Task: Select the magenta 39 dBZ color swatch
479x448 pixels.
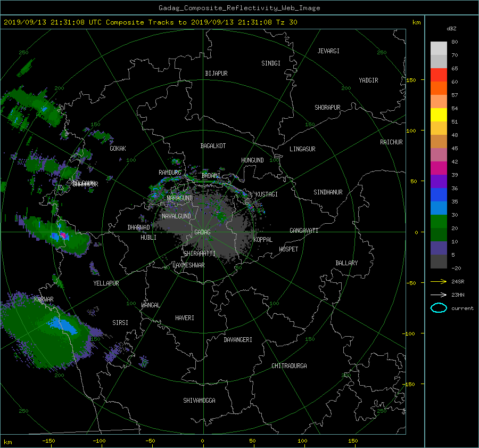Action: [x=439, y=168]
